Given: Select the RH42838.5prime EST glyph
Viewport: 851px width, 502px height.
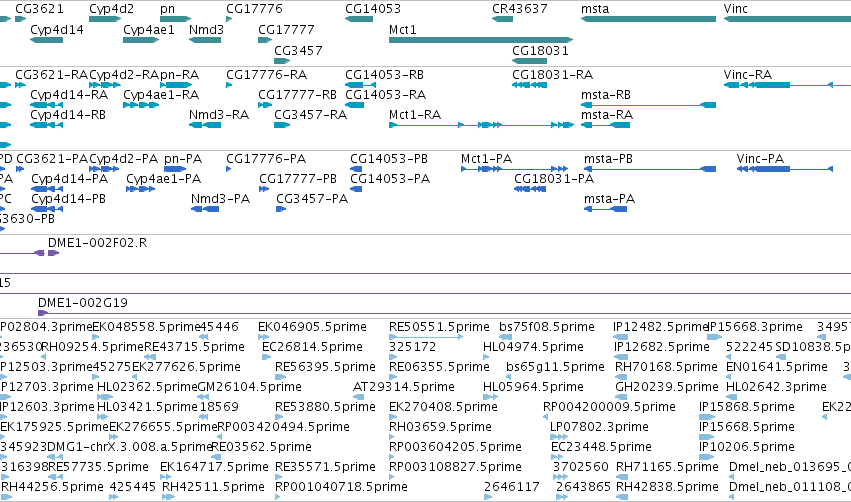Looking at the screenshot, I should point(623,497).
